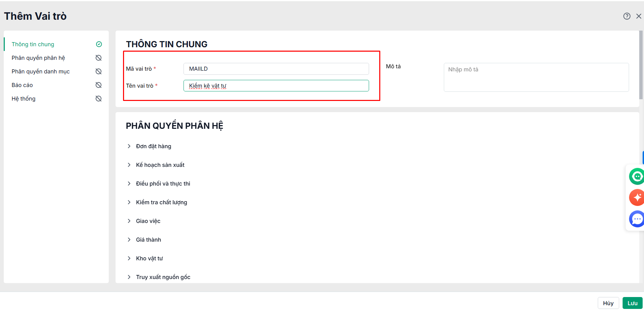The height and width of the screenshot is (313, 644).
Task: Click the status icon beside Báo cáo
Action: click(99, 85)
